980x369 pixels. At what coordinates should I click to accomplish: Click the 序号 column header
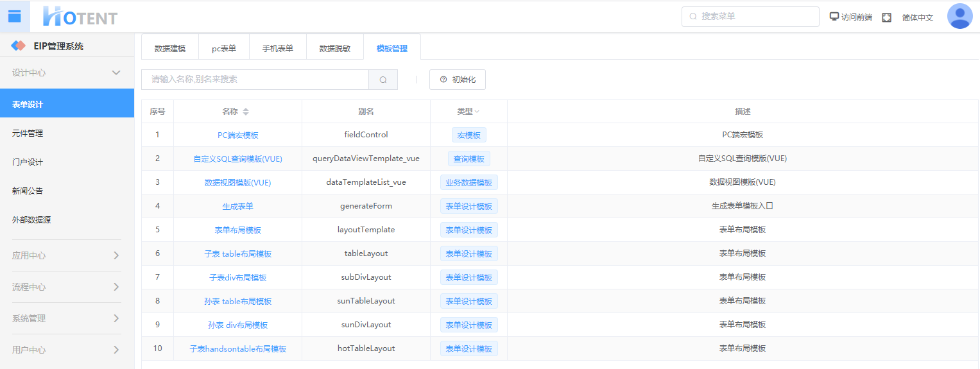click(157, 112)
